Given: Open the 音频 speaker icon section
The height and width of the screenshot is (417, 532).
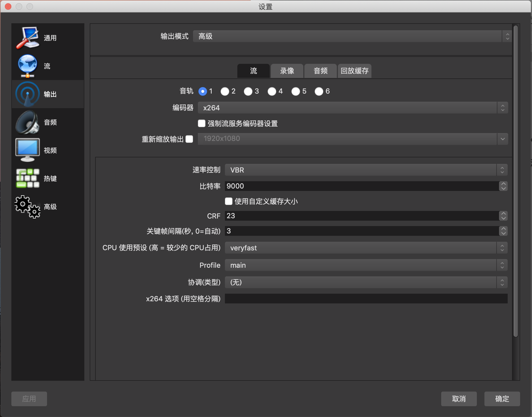Looking at the screenshot, I should (28, 122).
